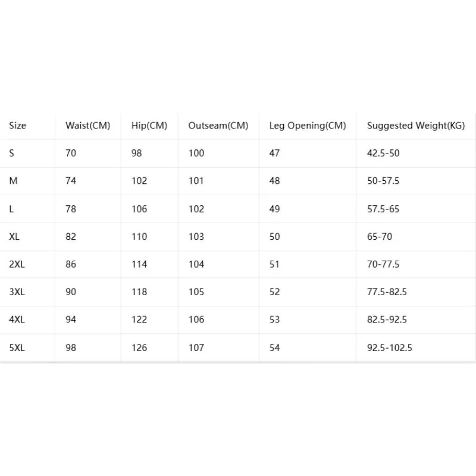This screenshot has height=476, width=476.
Task: Click outseam value 106 in 4XL row
Action: (x=196, y=320)
